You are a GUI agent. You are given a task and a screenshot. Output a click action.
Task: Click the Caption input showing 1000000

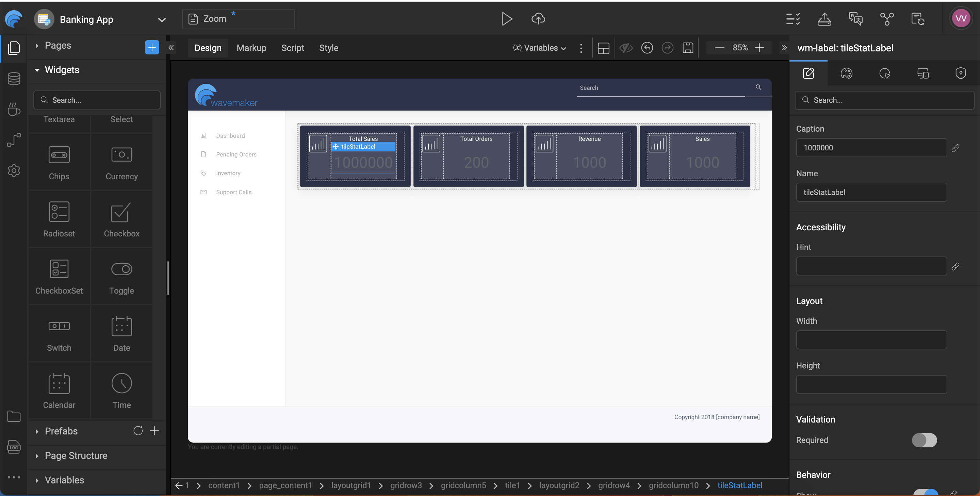pos(871,148)
